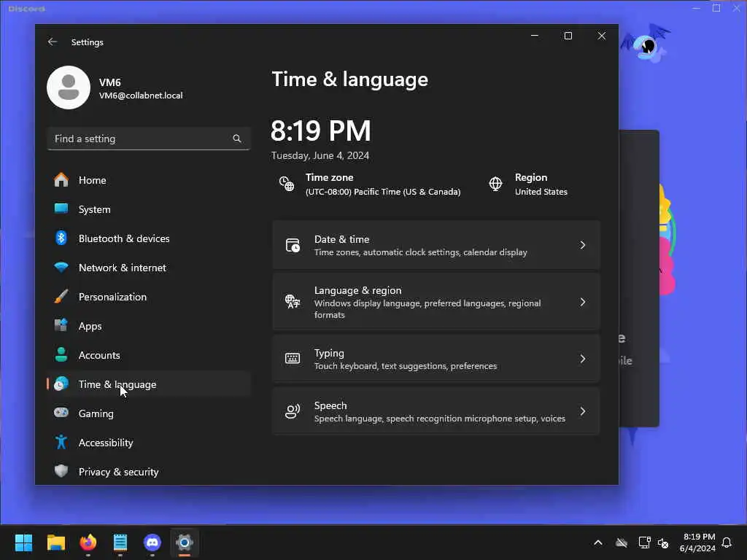Switch to Discord from taskbar
The image size is (747, 560).
pos(152,542)
